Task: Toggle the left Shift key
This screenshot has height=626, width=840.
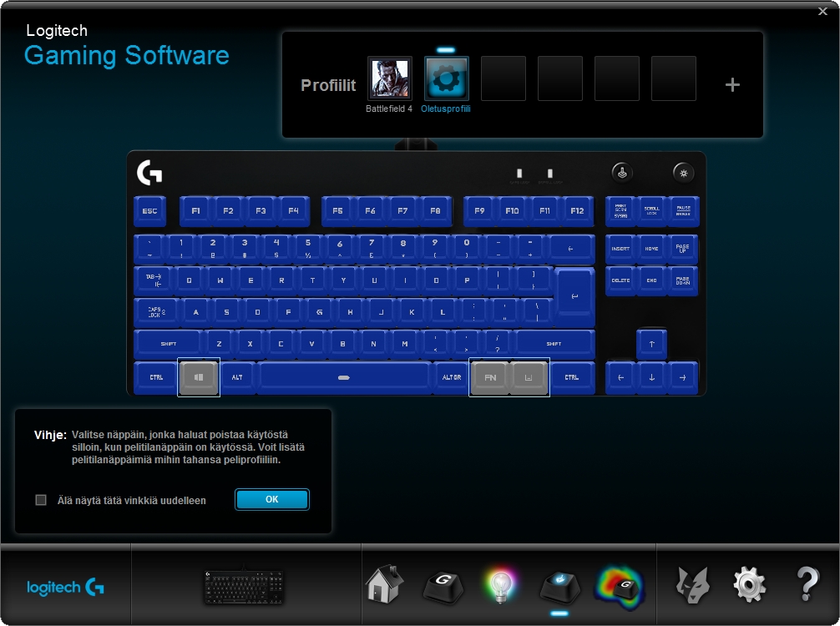Action: click(168, 344)
